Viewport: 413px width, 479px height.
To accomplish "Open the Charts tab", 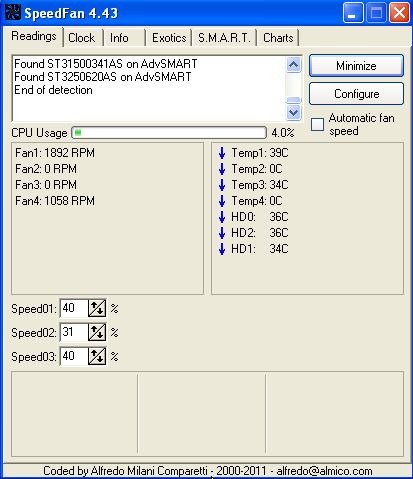I will [278, 38].
